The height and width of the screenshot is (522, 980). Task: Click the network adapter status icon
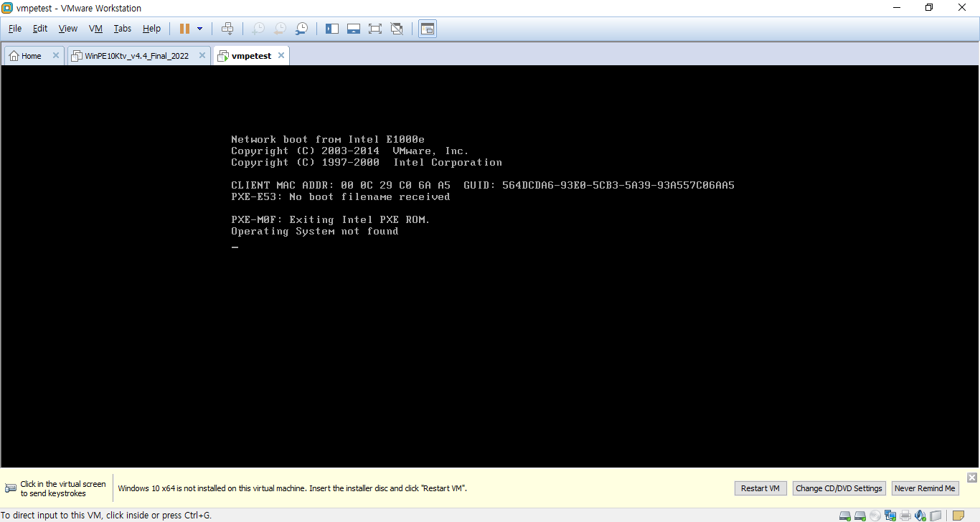pyautogui.click(x=890, y=516)
